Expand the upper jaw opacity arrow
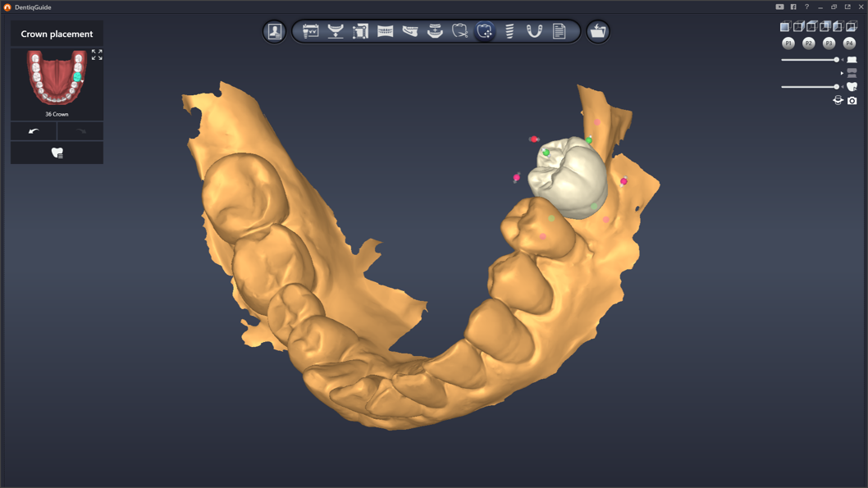This screenshot has width=868, height=488. 842,73
